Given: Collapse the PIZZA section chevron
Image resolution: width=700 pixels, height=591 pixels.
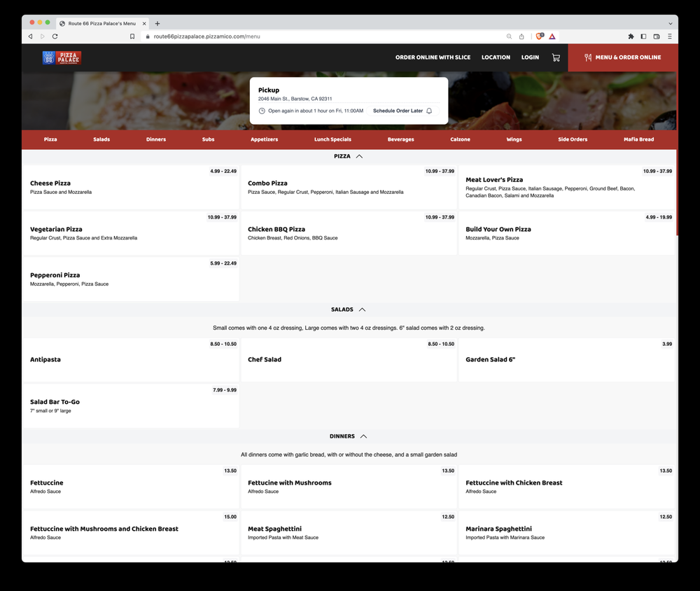Looking at the screenshot, I should [359, 156].
